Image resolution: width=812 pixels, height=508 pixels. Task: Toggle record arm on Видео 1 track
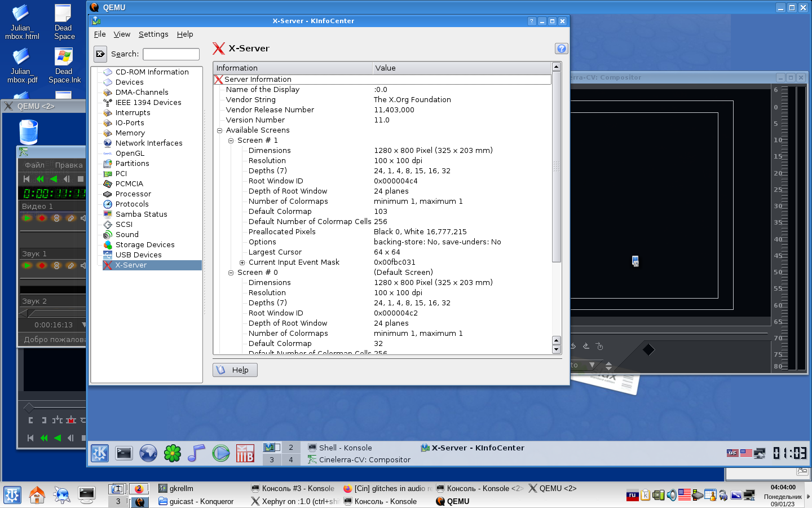coord(42,218)
